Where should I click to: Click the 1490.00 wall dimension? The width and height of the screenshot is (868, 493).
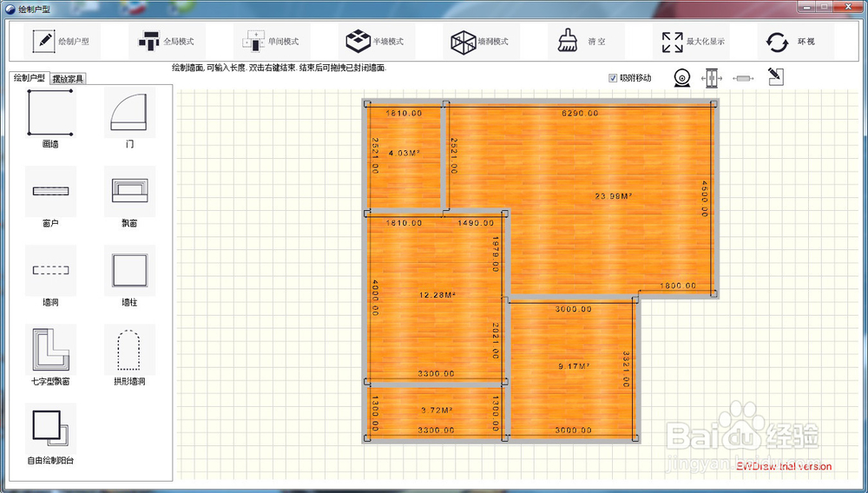click(476, 223)
